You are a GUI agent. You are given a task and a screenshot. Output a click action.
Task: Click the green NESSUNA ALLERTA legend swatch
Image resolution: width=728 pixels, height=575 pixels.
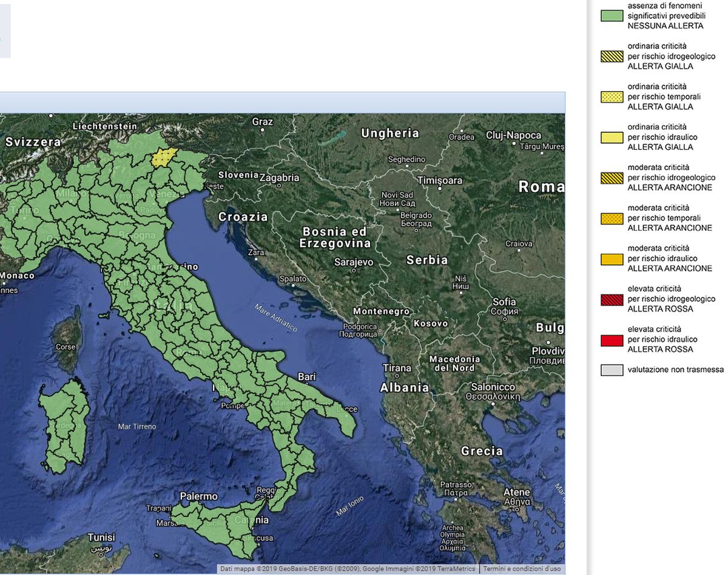(612, 16)
